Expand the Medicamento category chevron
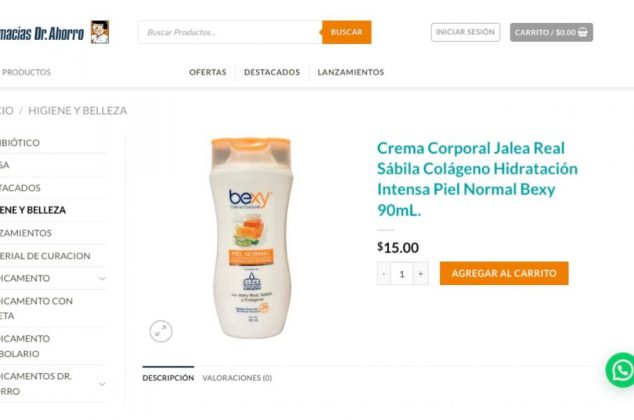634x420 pixels. click(x=102, y=279)
